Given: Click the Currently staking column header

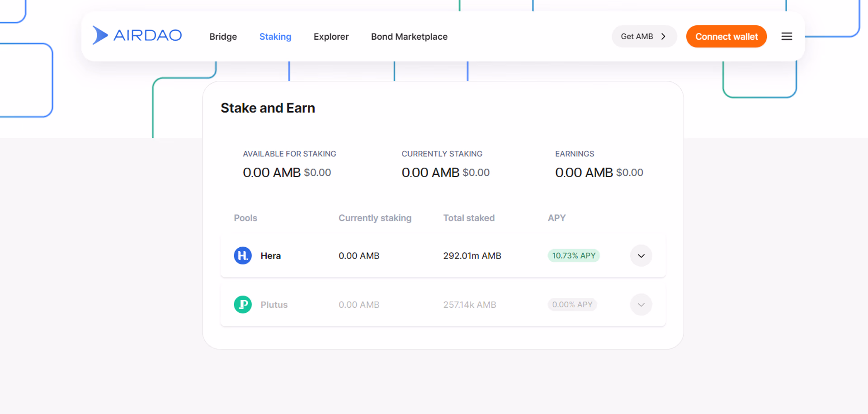Looking at the screenshot, I should (x=375, y=218).
